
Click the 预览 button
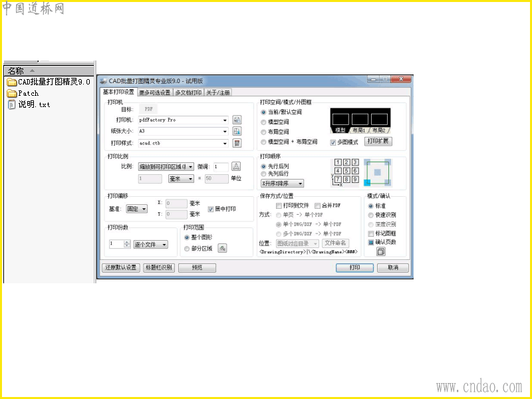pyautogui.click(x=197, y=267)
